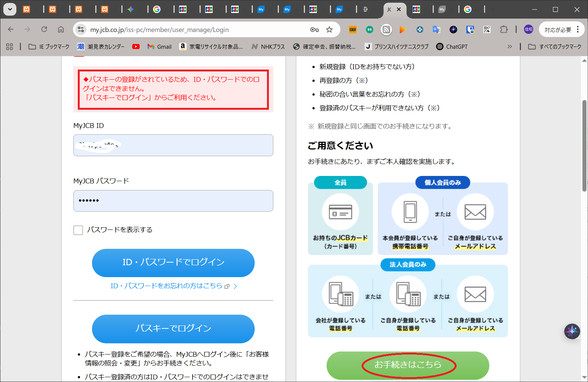
Task: Click inside the MyJCB パスワード field
Action: pos(173,201)
